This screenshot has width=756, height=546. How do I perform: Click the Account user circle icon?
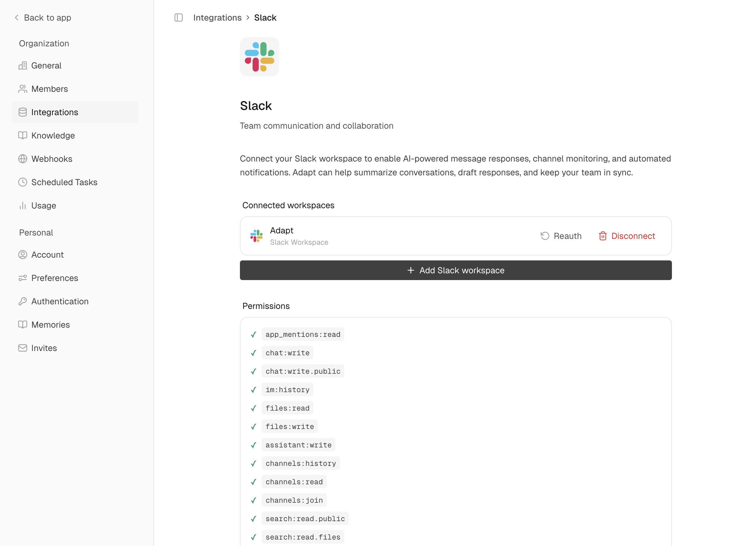tap(23, 255)
